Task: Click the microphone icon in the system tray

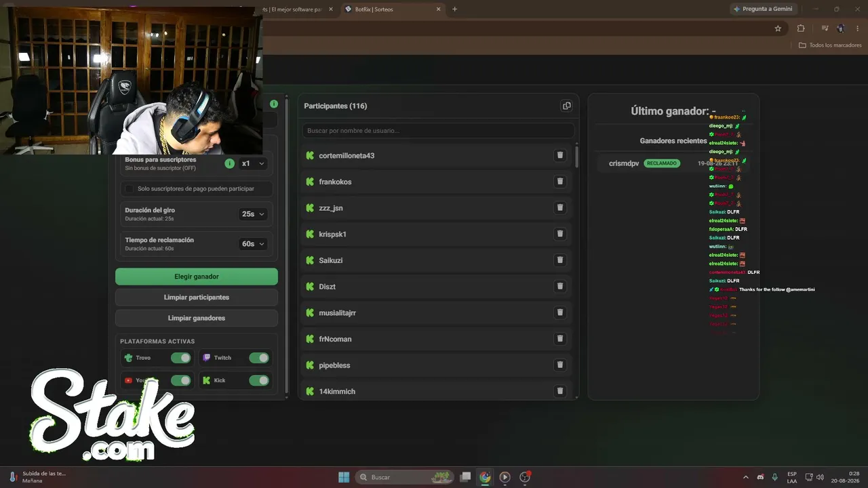Action: (775, 477)
